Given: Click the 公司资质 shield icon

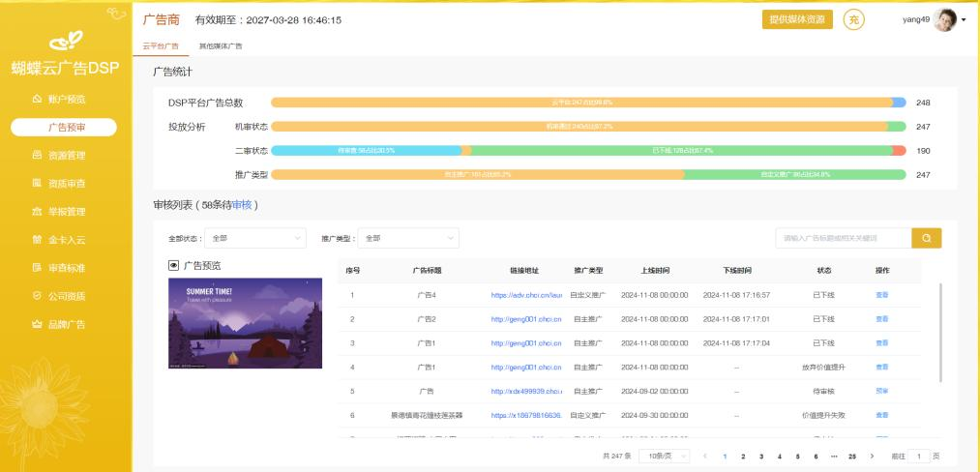Looking at the screenshot, I should (x=37, y=296).
